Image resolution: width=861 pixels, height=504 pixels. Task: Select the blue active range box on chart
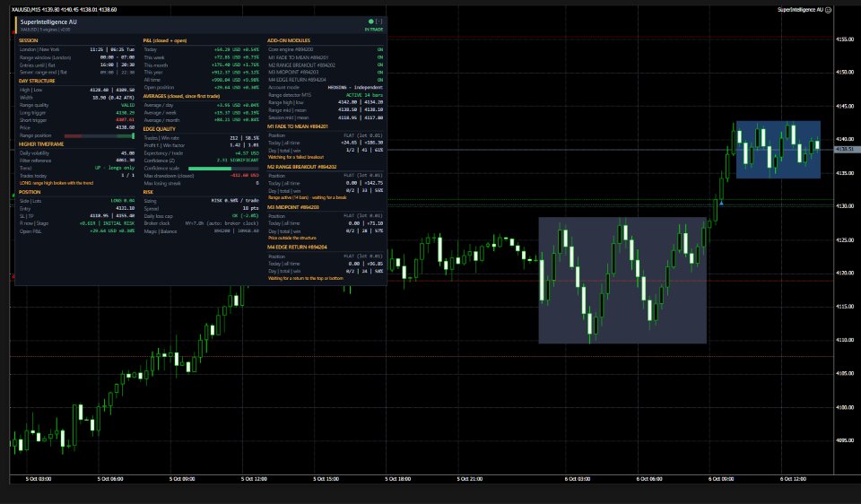[x=778, y=150]
